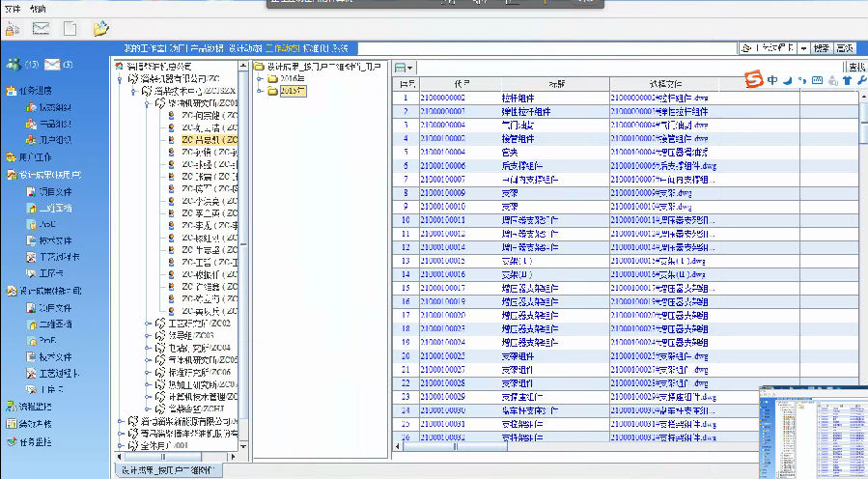Click the user lock icon in the top toolbar
Screen dimensions: 868x479
click(x=12, y=29)
